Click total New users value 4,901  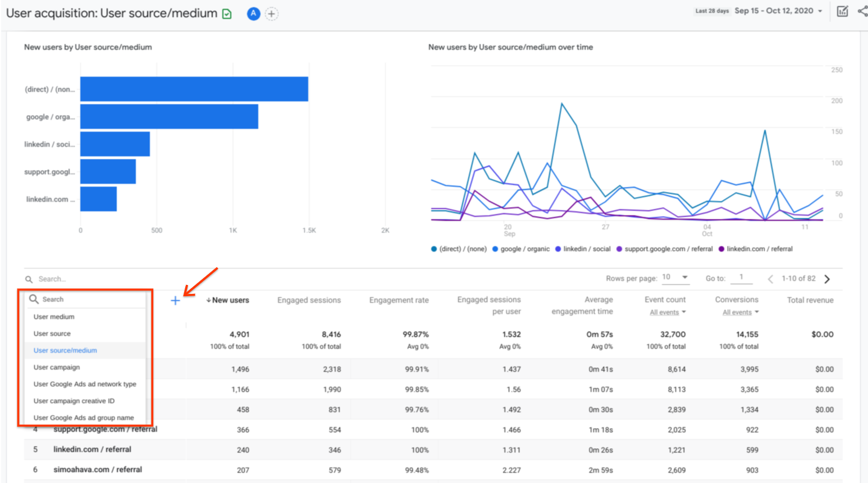click(239, 334)
